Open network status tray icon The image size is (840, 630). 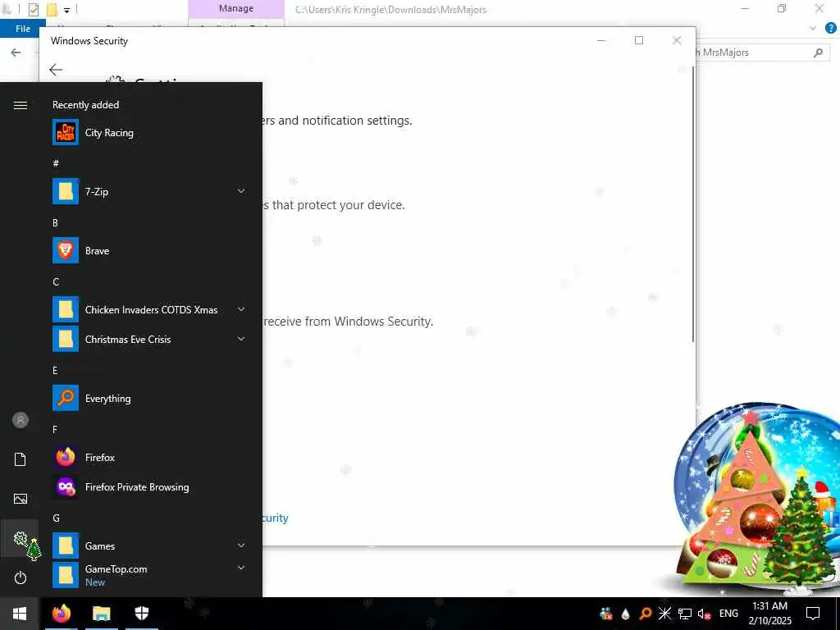click(x=685, y=614)
